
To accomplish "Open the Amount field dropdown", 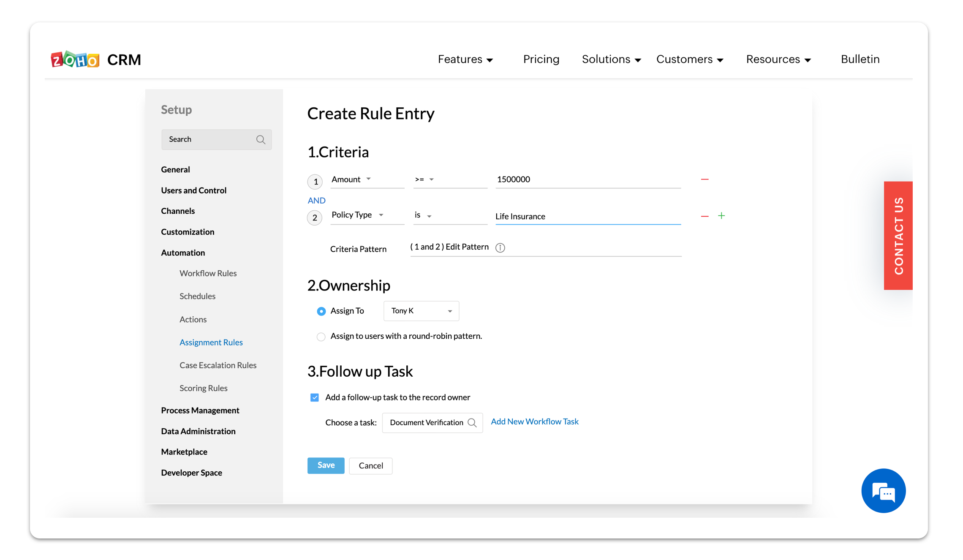I will (367, 179).
